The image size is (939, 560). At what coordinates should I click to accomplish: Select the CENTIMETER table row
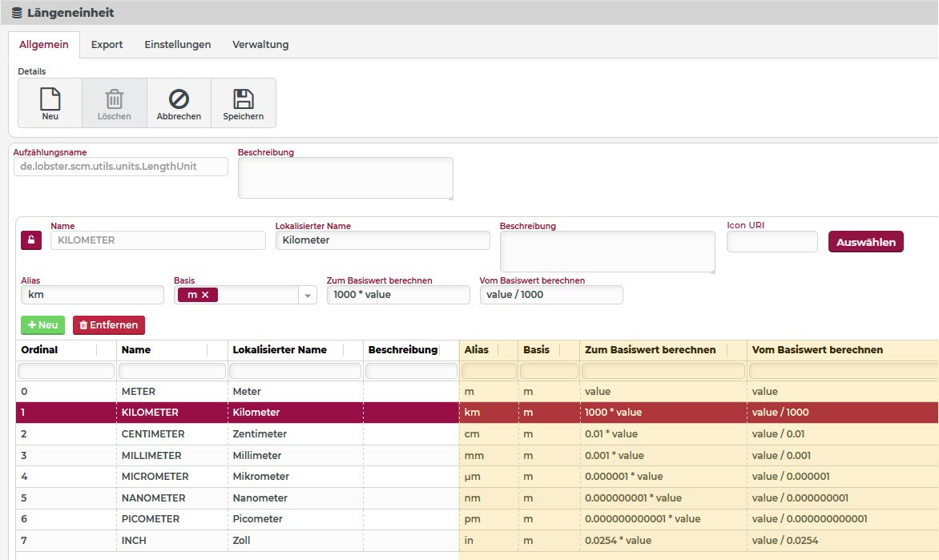(x=477, y=433)
